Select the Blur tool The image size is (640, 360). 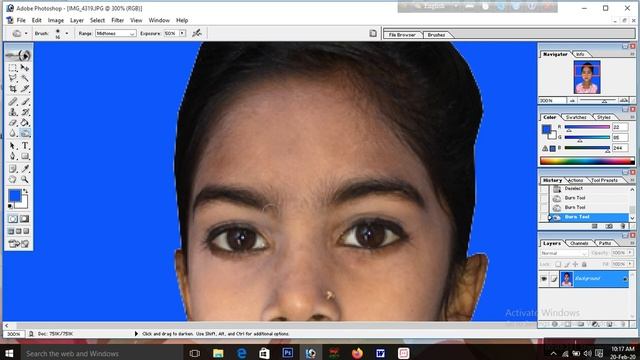coord(13,133)
